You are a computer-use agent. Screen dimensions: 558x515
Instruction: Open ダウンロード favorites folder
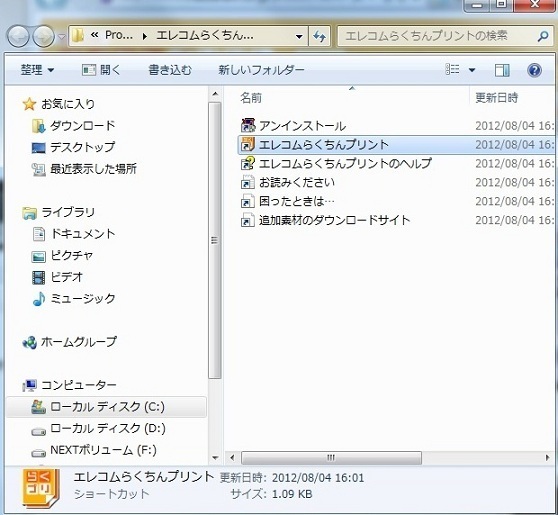coord(83,125)
